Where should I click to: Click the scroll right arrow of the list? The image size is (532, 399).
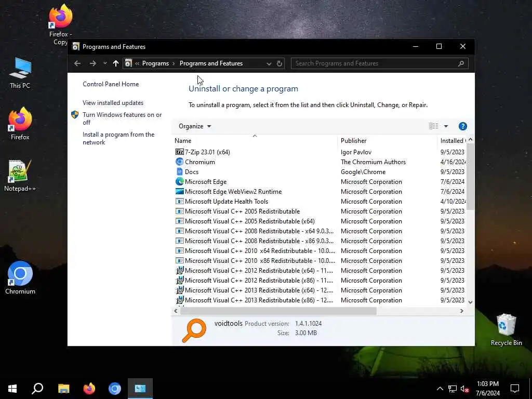(461, 311)
